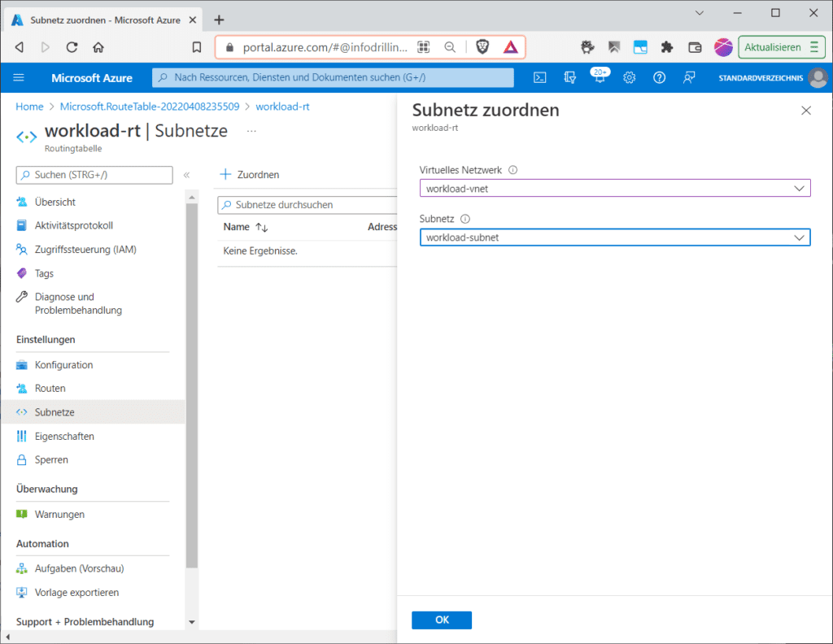Open the notifications bell icon

[600, 77]
